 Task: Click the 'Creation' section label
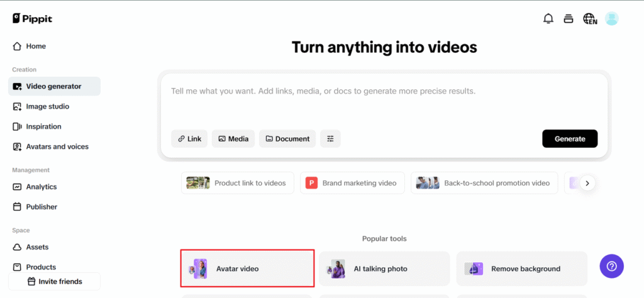pos(25,69)
